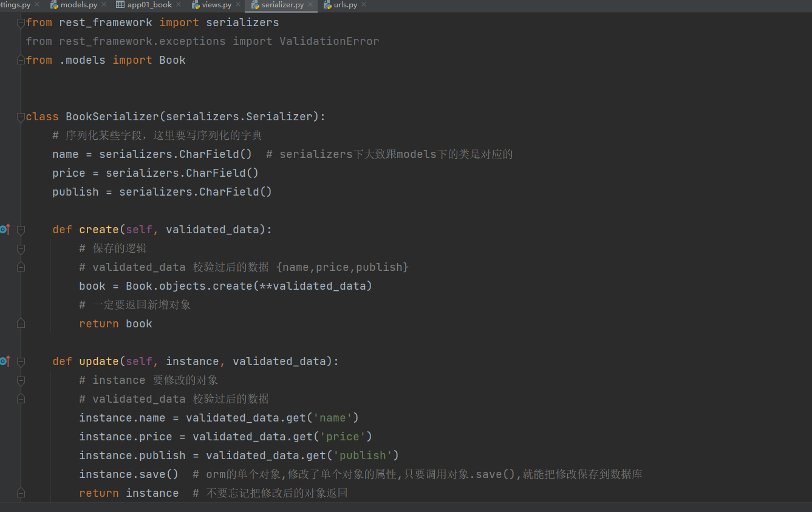Click 'rest_framework.exceptions' in the greyed import
Image resolution: width=812 pixels, height=512 pixels.
click(x=142, y=41)
